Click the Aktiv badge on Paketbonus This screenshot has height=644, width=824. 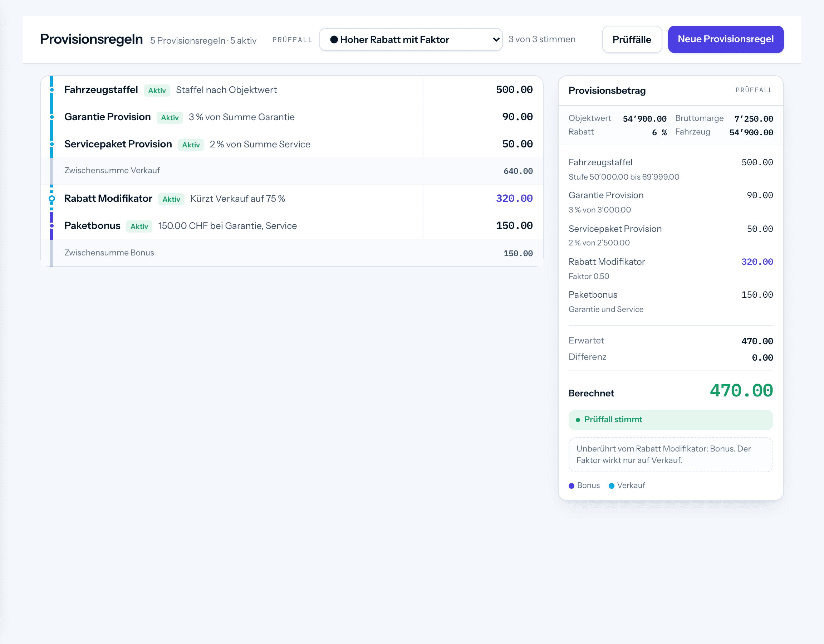click(139, 226)
